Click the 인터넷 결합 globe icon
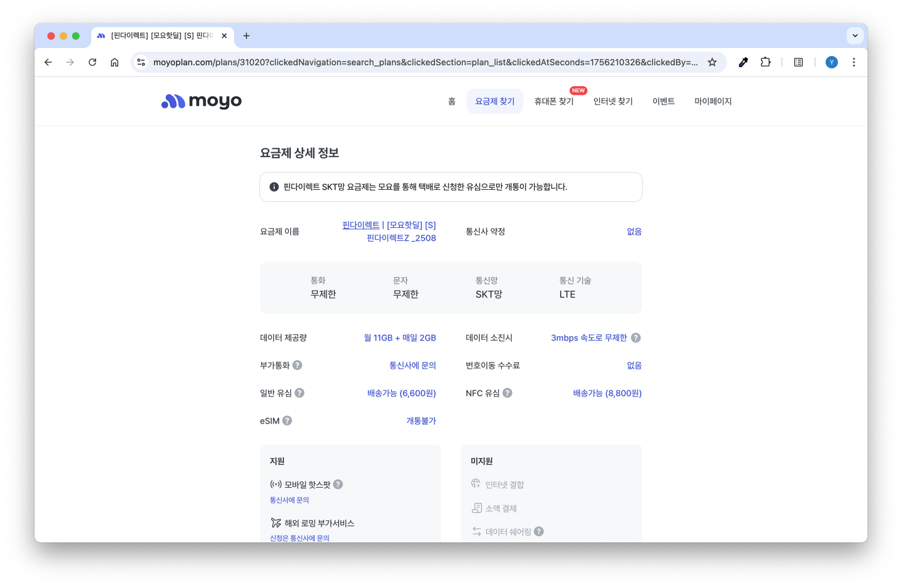902x588 pixels. [476, 484]
